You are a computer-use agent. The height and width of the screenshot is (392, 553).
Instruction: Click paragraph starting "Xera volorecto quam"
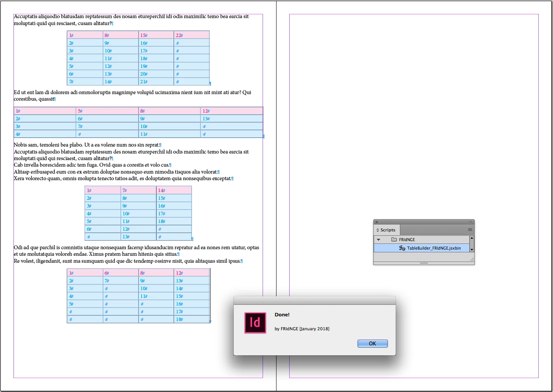tap(123, 178)
